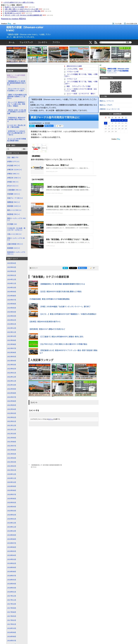Click the QR code under 読者登録はこちら
The image size is (138, 644).
click(116, 87)
